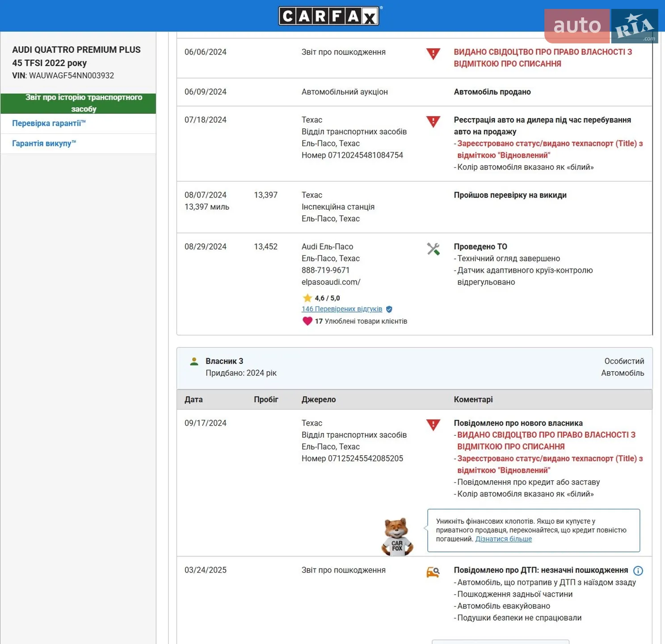
Task: Click the accident car icon for 03/24/2025
Action: pos(433,572)
